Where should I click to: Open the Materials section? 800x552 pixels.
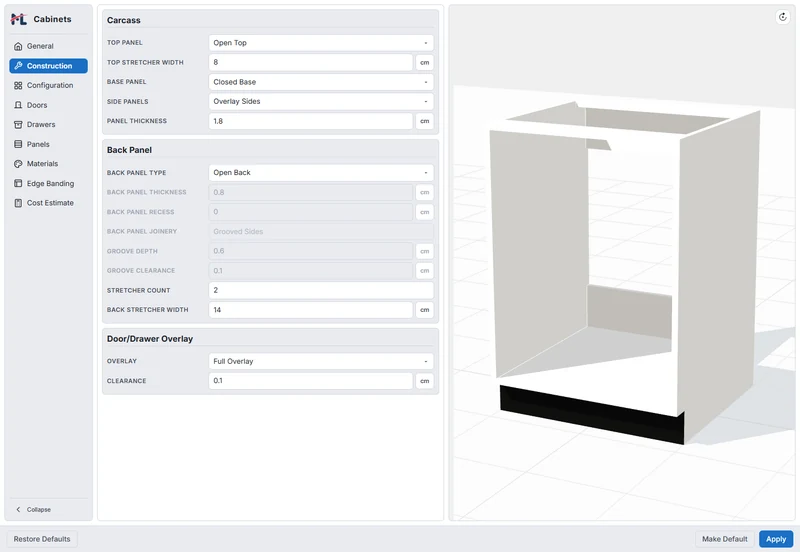pos(48,164)
